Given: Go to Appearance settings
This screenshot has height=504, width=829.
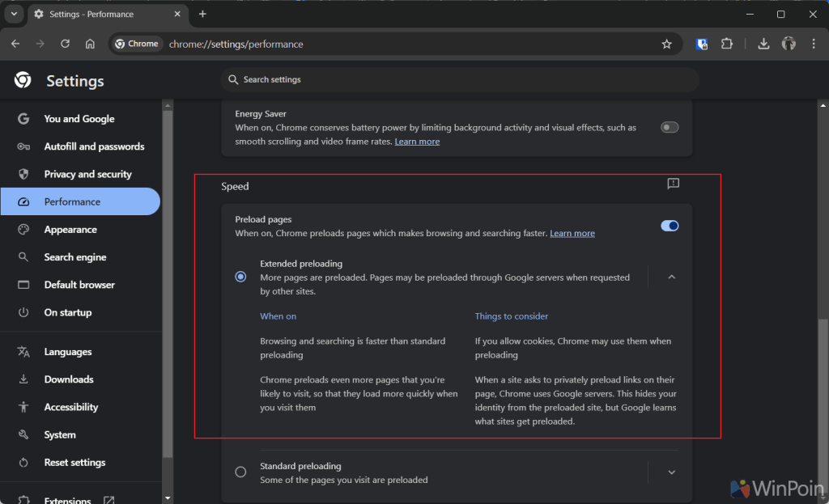Looking at the screenshot, I should tap(70, 230).
